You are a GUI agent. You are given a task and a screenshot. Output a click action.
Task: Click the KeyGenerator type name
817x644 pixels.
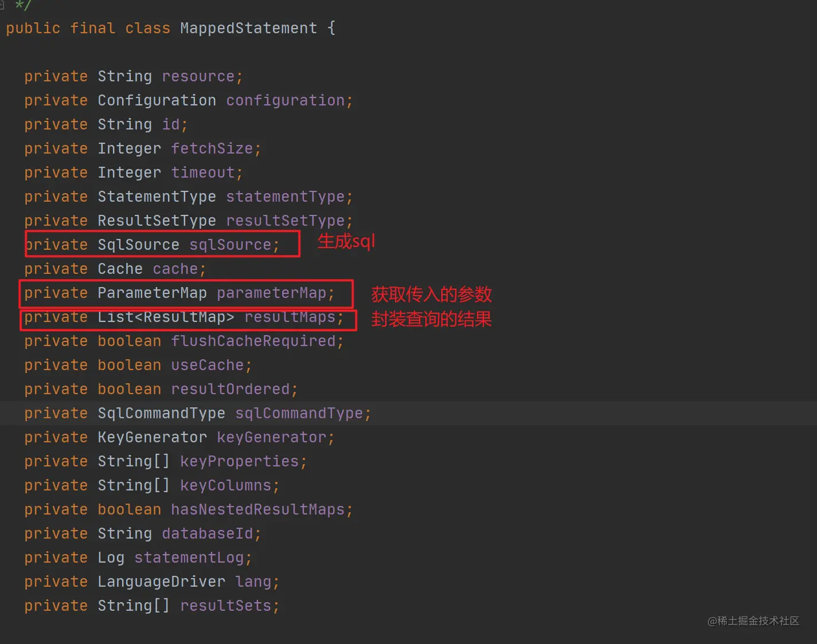tap(152, 437)
